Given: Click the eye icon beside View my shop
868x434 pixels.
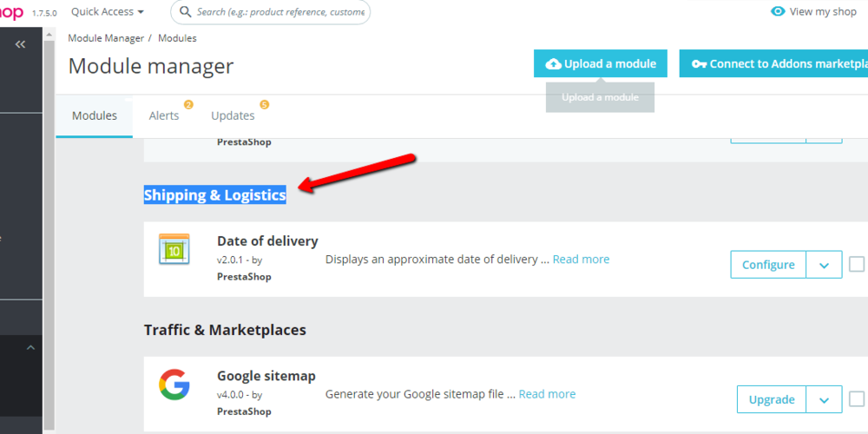Looking at the screenshot, I should click(778, 11).
